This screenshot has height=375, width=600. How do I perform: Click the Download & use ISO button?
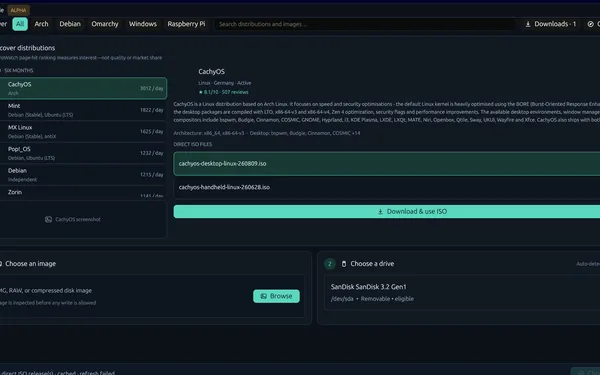pos(386,212)
